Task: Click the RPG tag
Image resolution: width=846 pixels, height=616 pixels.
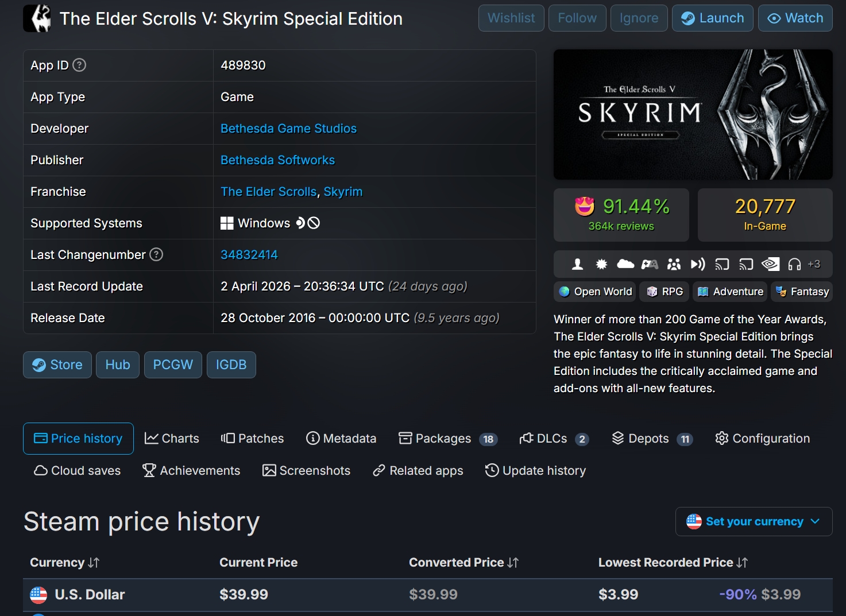Action: (x=665, y=292)
